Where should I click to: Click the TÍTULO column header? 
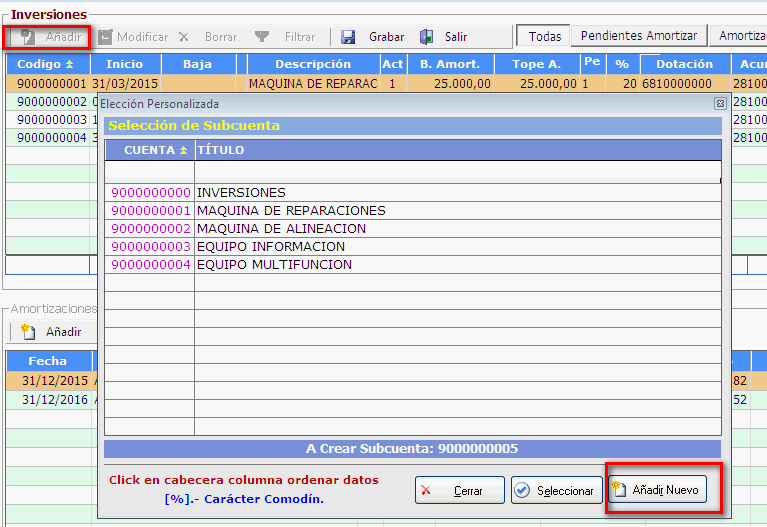tap(457, 150)
